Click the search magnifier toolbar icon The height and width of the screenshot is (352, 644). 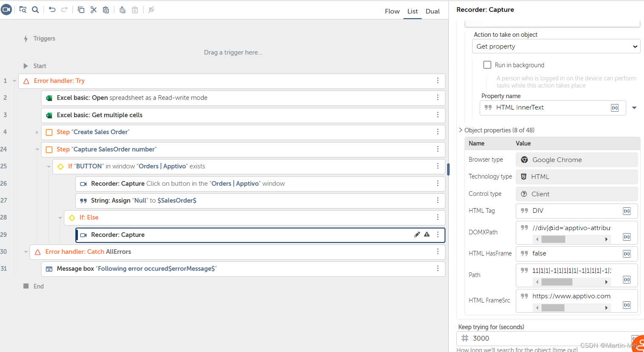pyautogui.click(x=36, y=10)
